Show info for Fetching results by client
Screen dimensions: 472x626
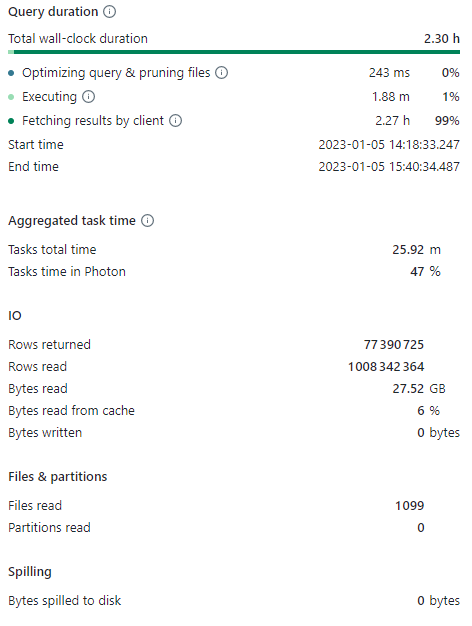click(175, 121)
